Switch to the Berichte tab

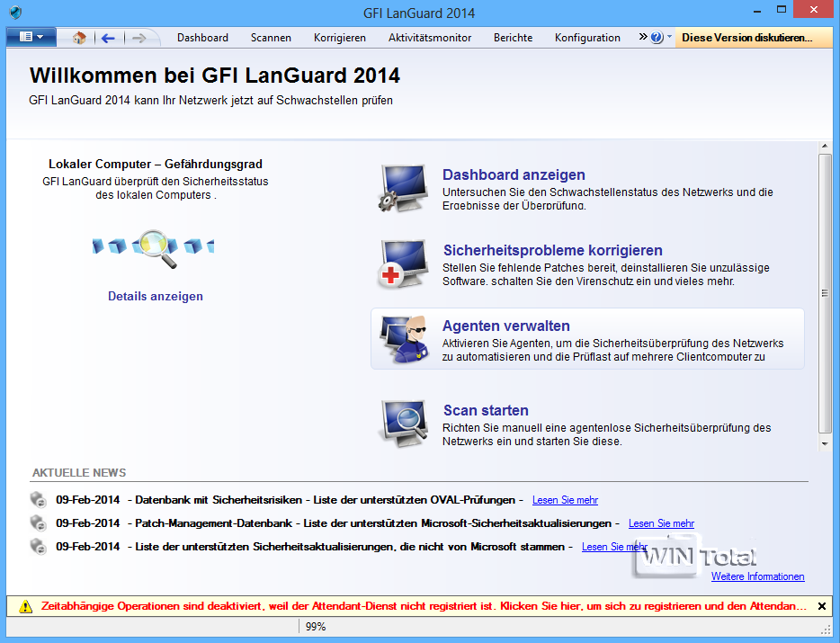(513, 38)
